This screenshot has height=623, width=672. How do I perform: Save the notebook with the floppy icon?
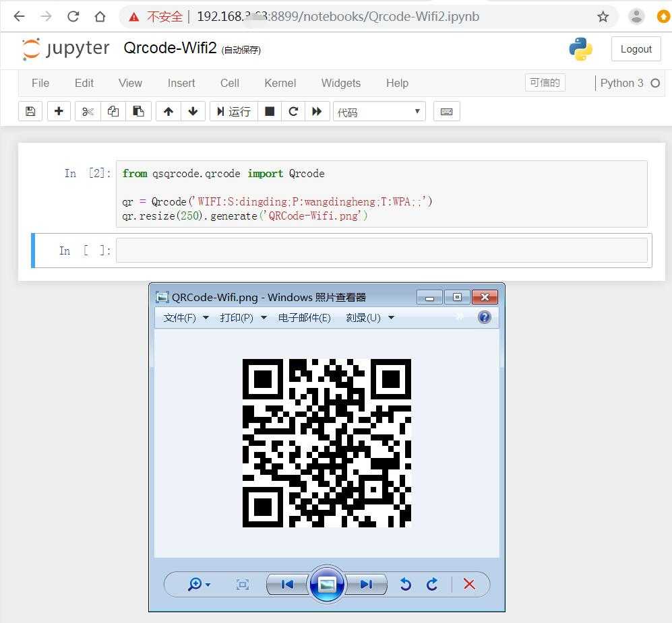tap(30, 111)
